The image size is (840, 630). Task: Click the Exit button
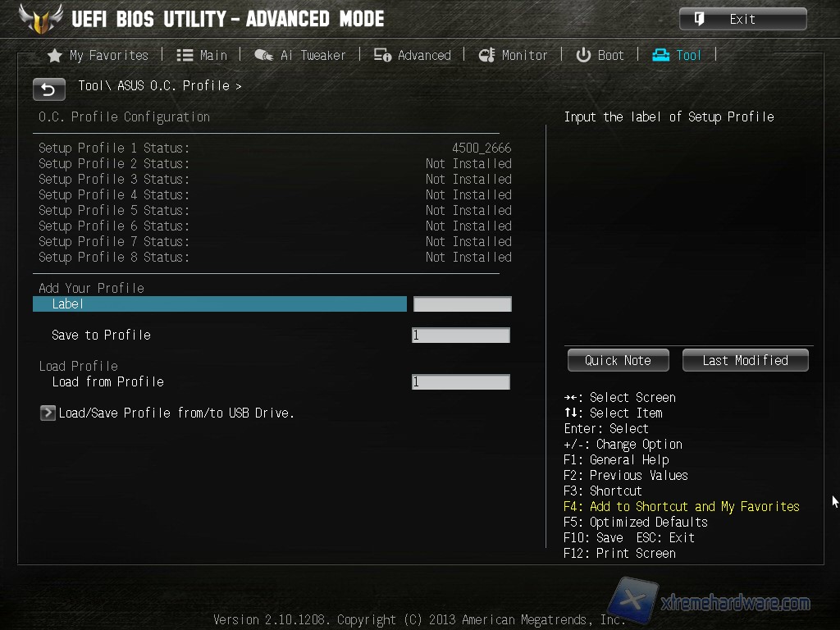(x=743, y=20)
